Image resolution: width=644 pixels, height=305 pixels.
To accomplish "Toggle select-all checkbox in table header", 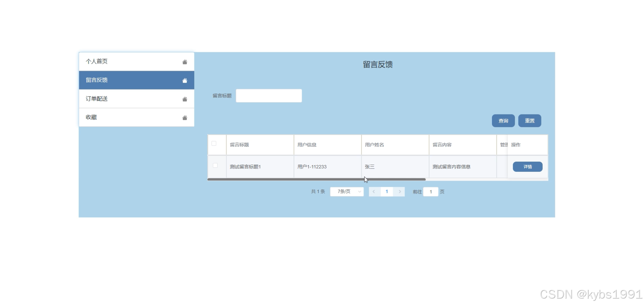I will click(x=214, y=143).
